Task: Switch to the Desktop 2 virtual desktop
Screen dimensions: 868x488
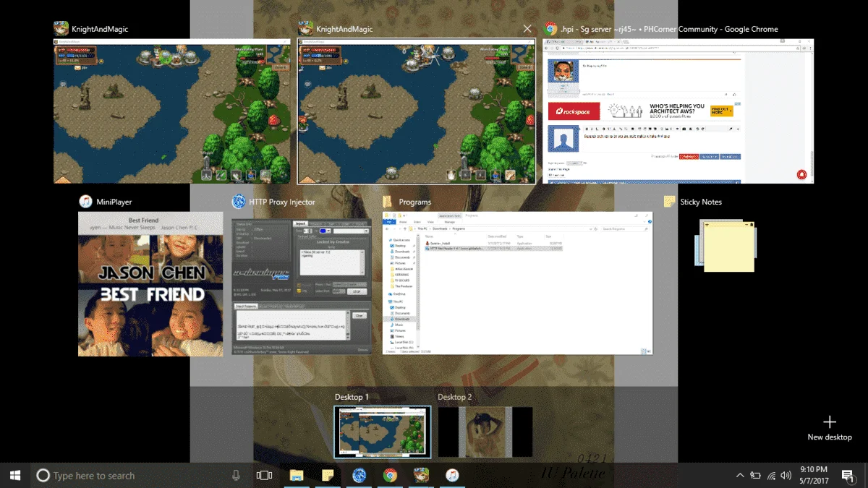Action: point(485,431)
